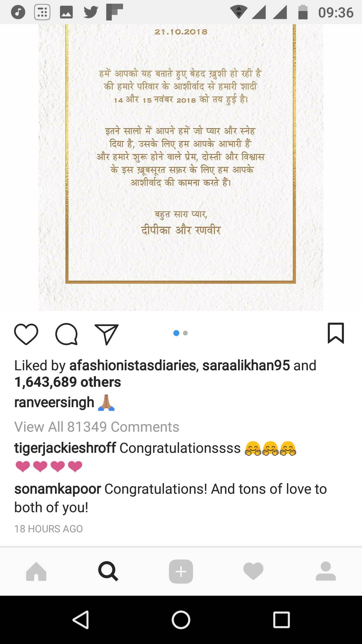Like the post with the heart icon

point(26,334)
